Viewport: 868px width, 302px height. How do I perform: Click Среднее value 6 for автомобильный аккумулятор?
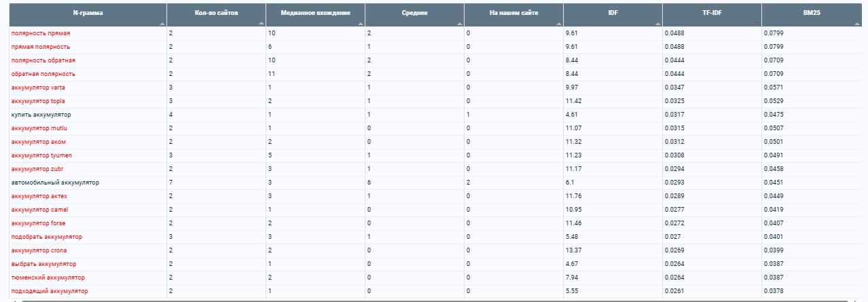click(x=369, y=183)
